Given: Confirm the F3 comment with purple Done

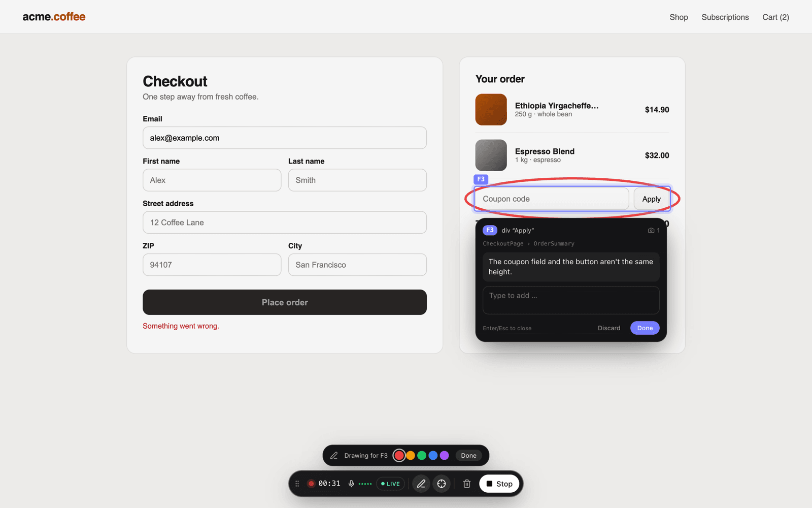Looking at the screenshot, I should click(645, 328).
